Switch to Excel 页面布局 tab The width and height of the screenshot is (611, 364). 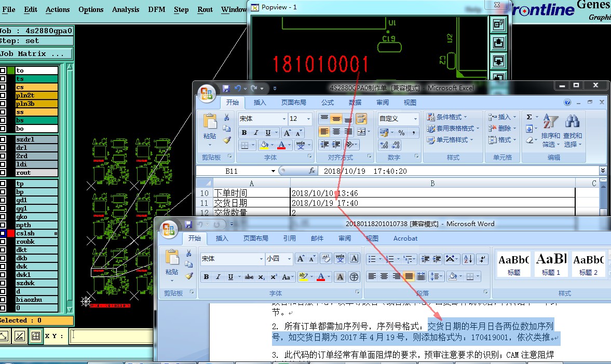pyautogui.click(x=294, y=102)
